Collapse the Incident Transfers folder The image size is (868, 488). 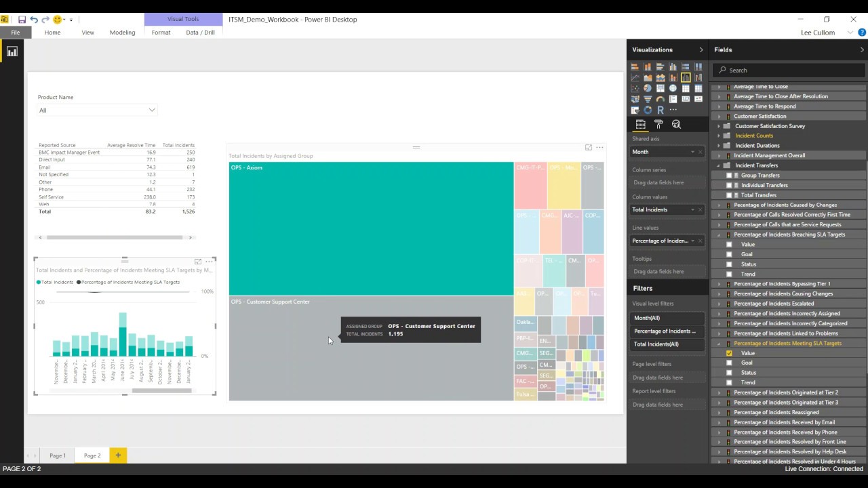point(719,165)
